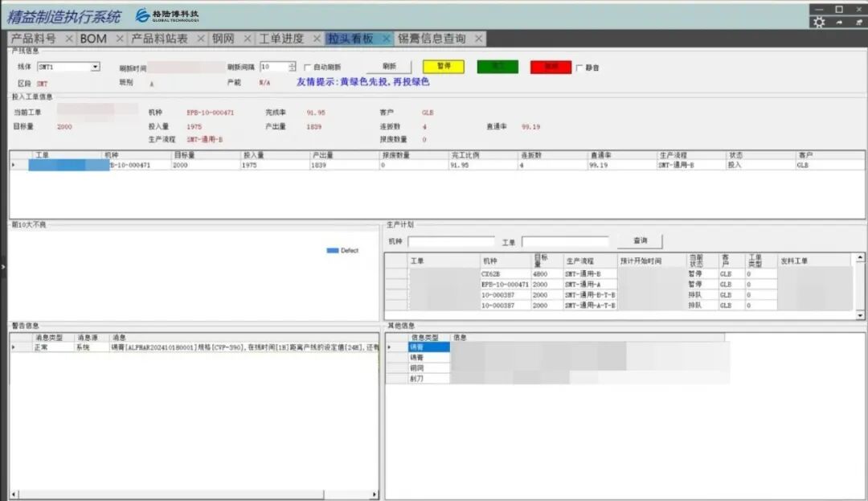868x501 pixels.
Task: Select the EPB-10-000471 row in 生产计划
Action: (x=618, y=285)
